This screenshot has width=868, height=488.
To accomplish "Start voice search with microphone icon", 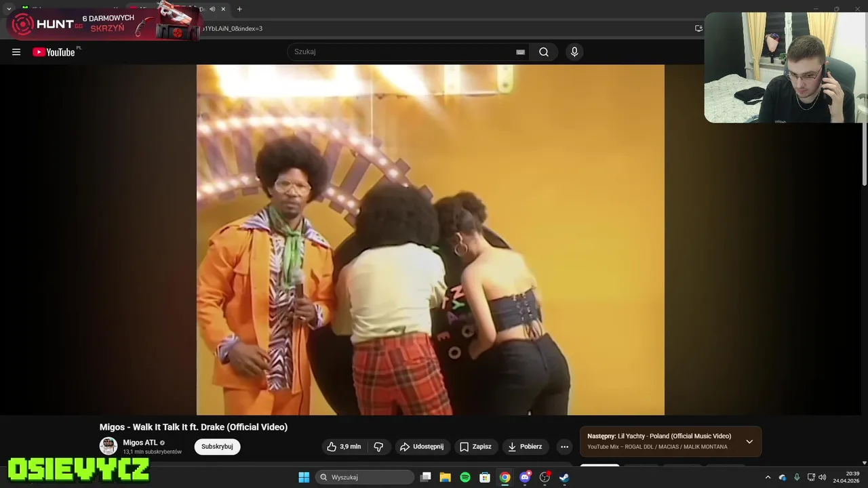I will pyautogui.click(x=574, y=52).
